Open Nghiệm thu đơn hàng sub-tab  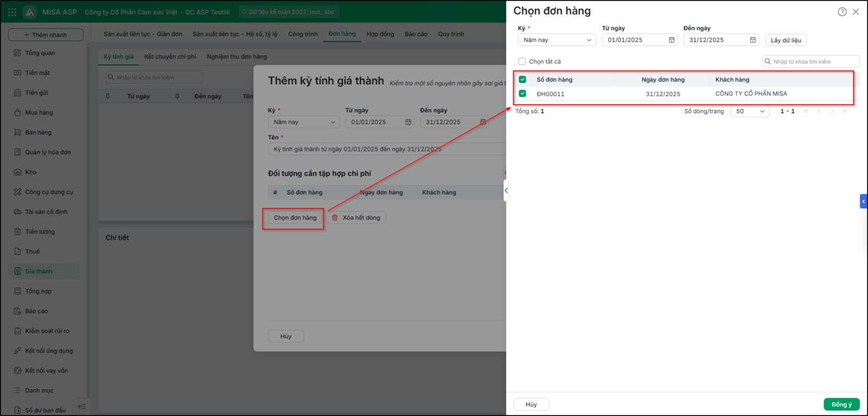237,56
